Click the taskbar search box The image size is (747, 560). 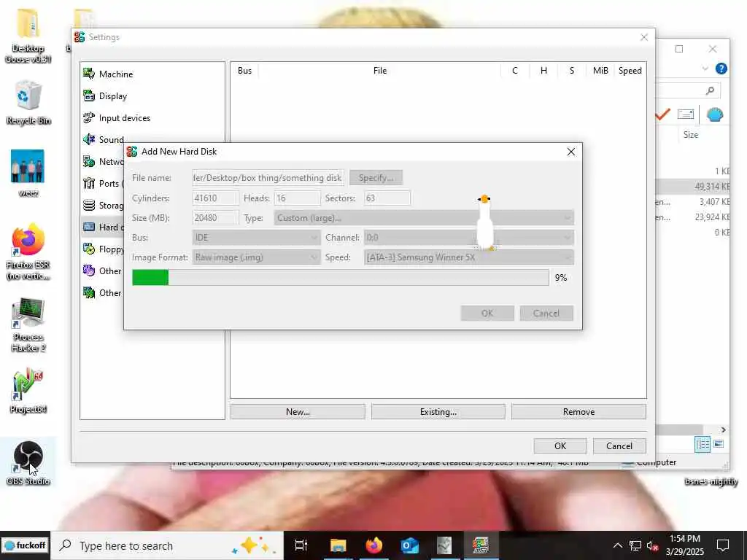[167, 545]
